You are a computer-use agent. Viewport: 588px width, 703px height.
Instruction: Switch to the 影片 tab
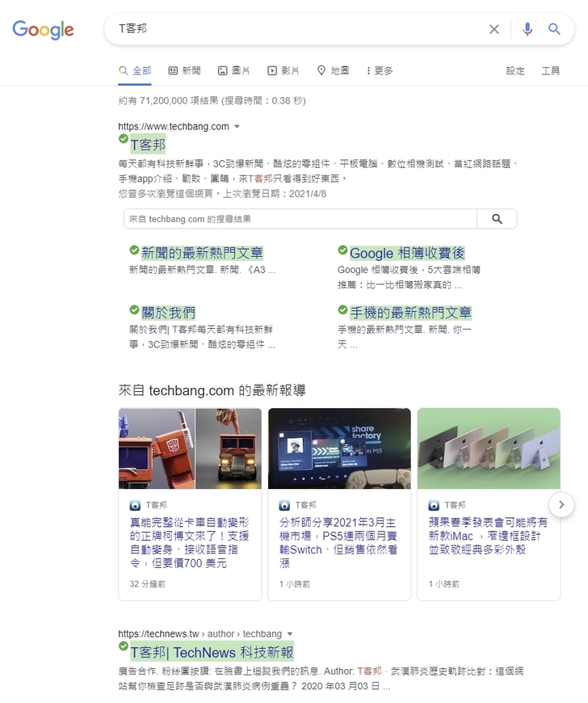283,70
